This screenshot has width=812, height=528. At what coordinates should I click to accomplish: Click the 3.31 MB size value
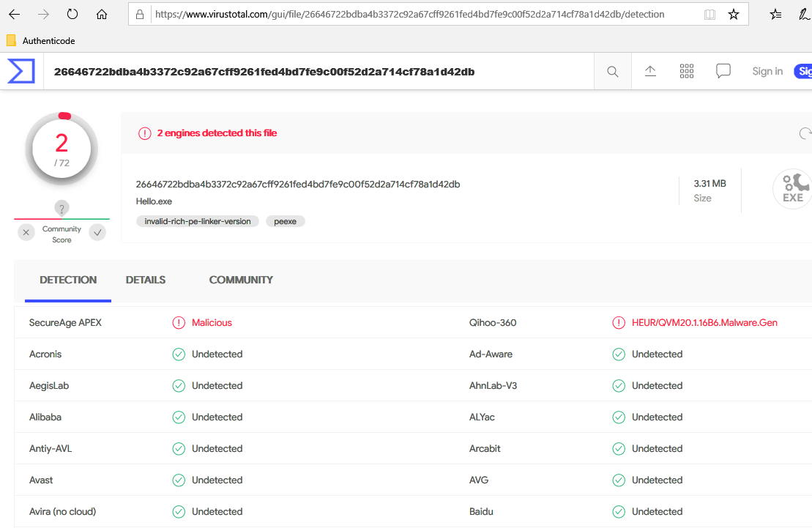(710, 183)
